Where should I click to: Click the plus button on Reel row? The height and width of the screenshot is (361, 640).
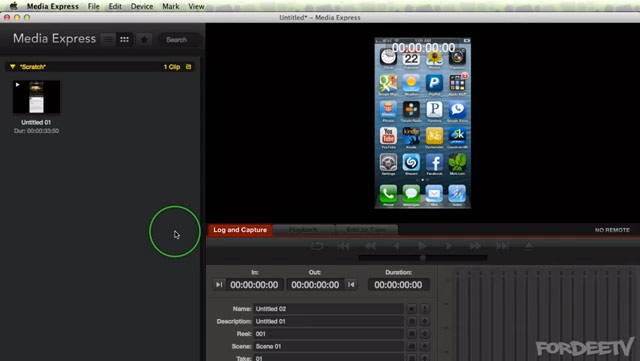(424, 334)
